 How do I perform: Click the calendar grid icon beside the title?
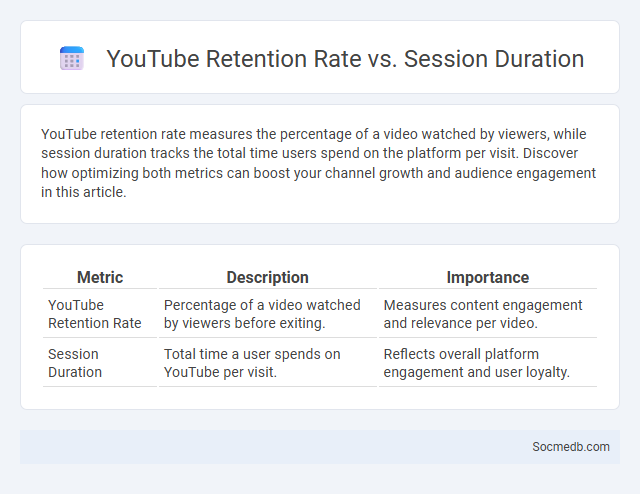[72, 58]
